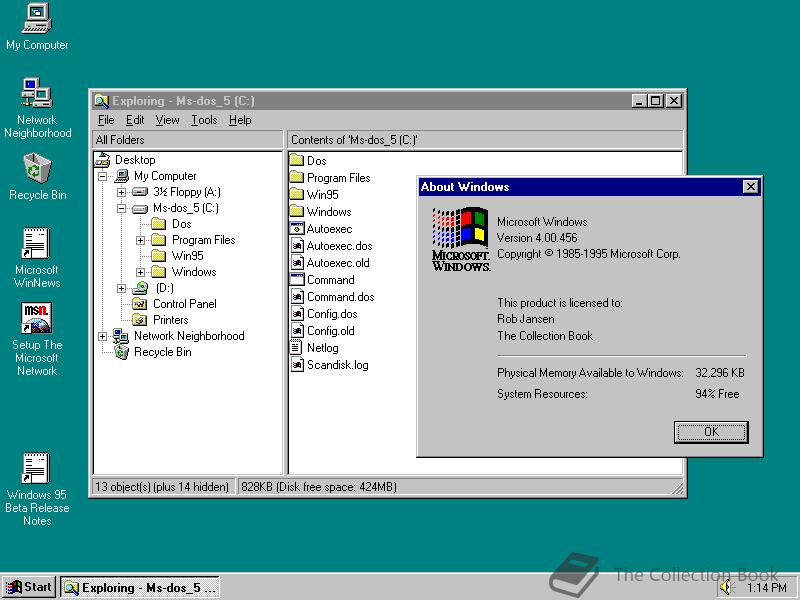Select the Recycle Bin desktop icon
800x600 pixels.
pos(37,168)
